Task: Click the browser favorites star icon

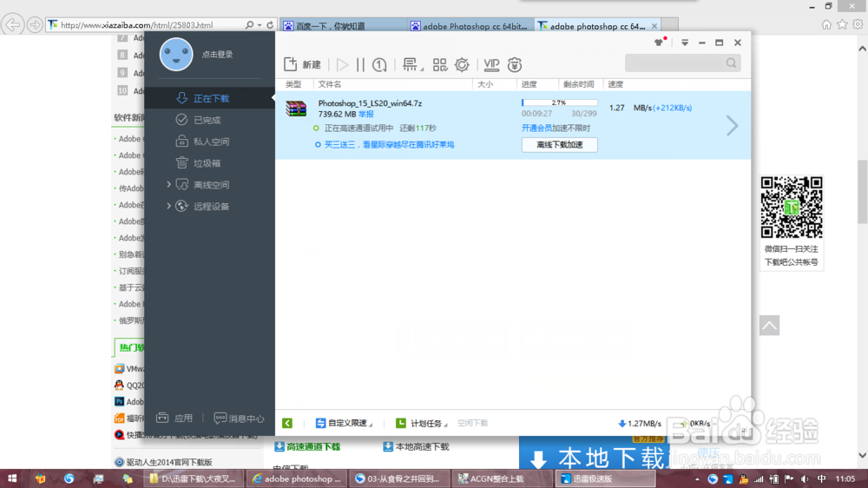Action: tap(842, 24)
